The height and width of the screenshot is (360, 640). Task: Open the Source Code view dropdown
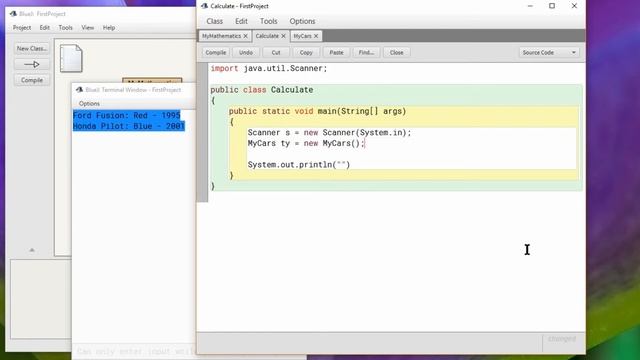pyautogui.click(x=549, y=52)
